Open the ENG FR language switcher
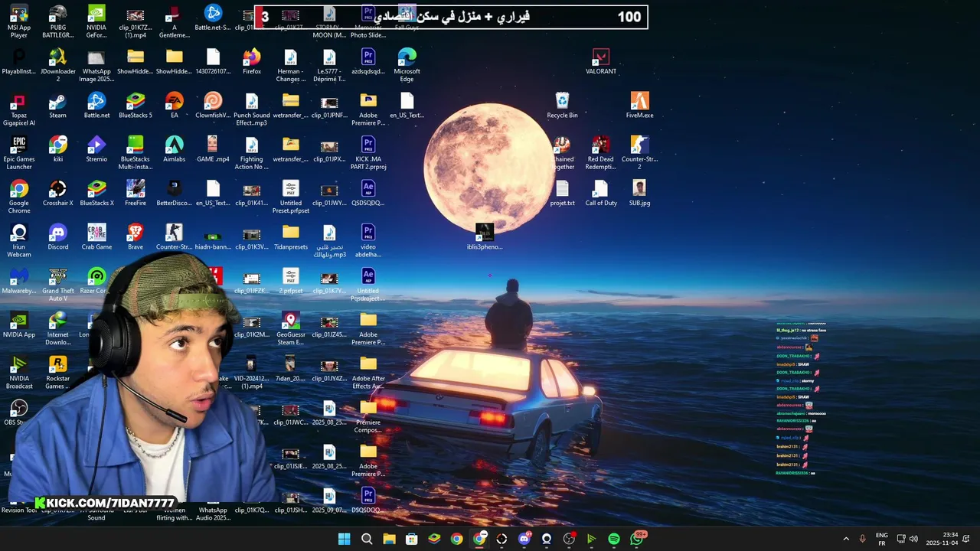Viewport: 980px width, 551px height. coord(882,539)
